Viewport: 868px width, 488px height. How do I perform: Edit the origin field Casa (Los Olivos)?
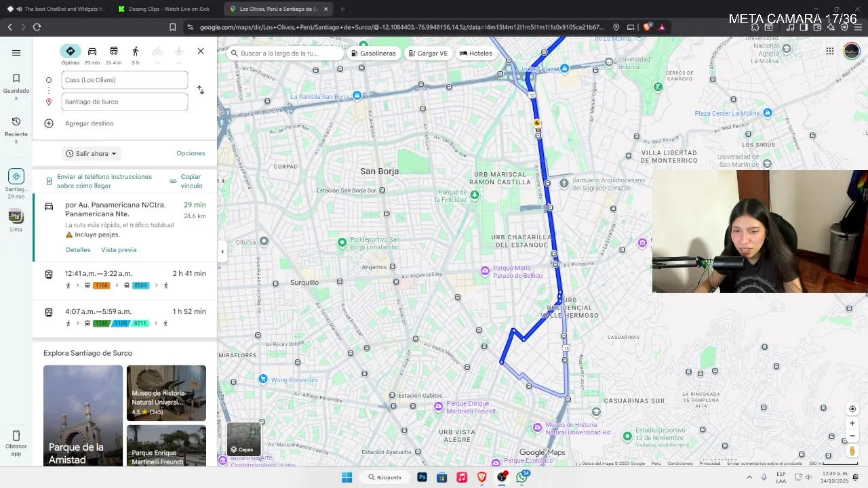(x=125, y=80)
